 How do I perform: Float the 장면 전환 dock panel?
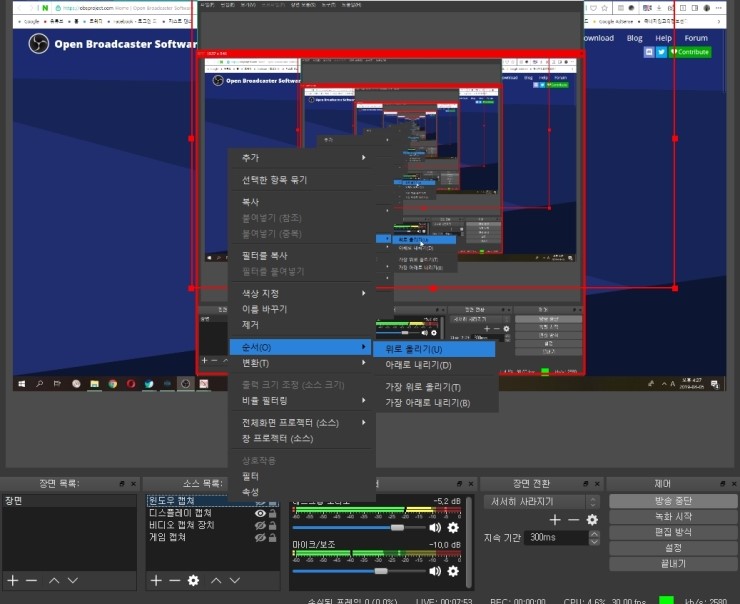pyautogui.click(x=586, y=484)
